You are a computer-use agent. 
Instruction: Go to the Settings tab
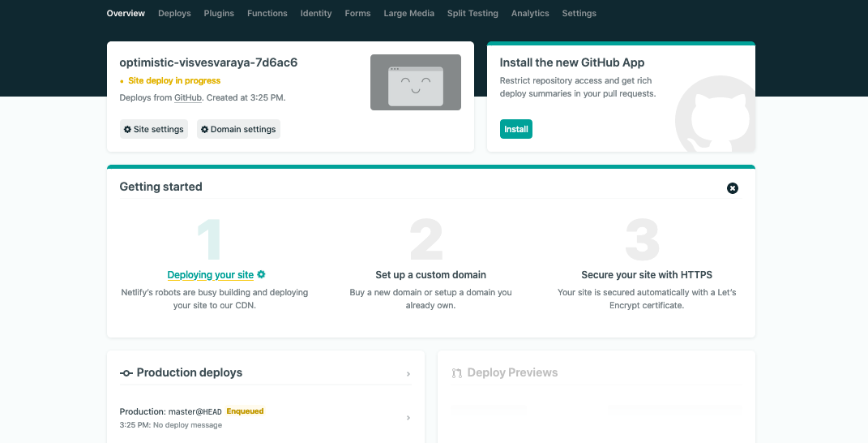[579, 13]
